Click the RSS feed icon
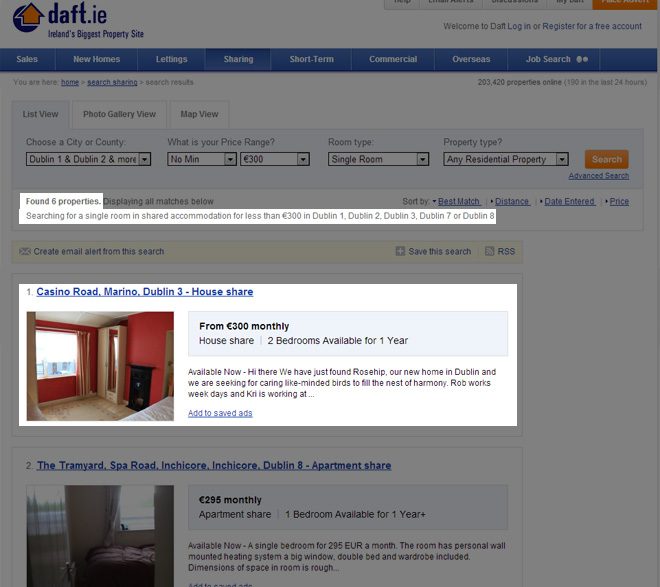Screen dimensions: 660x587 point(489,251)
